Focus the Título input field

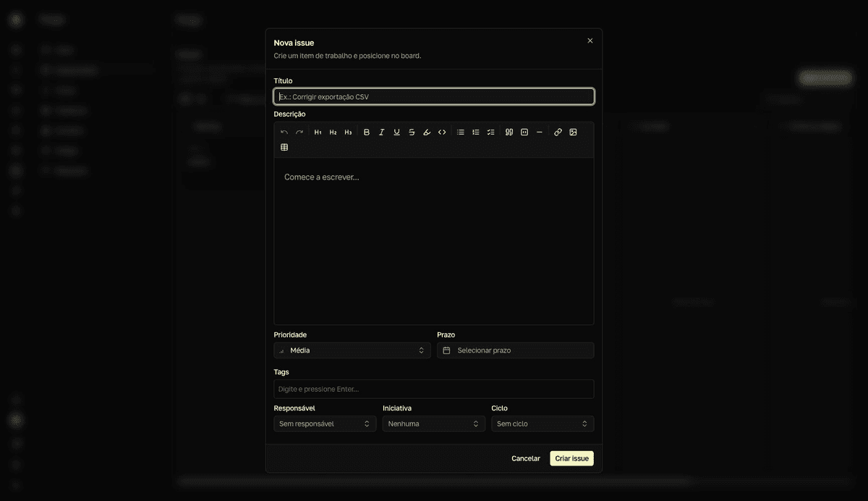[434, 96]
